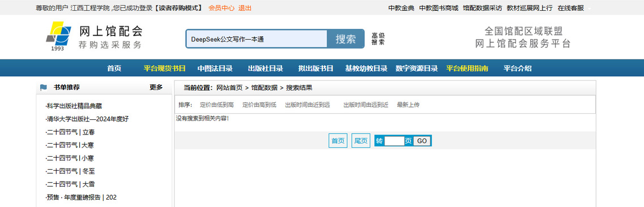
Task: Open 高级搜索 advanced search
Action: [378, 39]
